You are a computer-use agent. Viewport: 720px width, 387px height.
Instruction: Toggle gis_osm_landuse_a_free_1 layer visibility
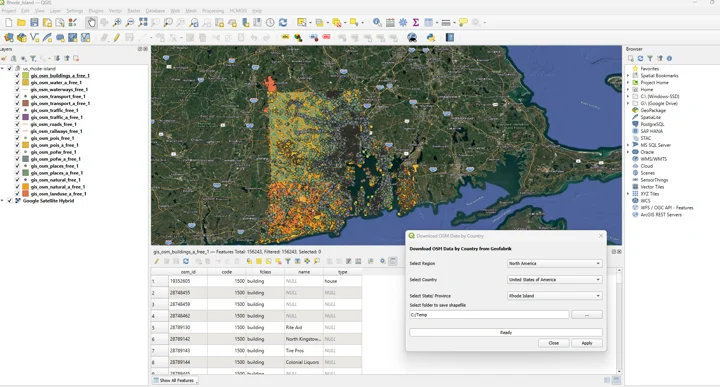click(x=17, y=194)
